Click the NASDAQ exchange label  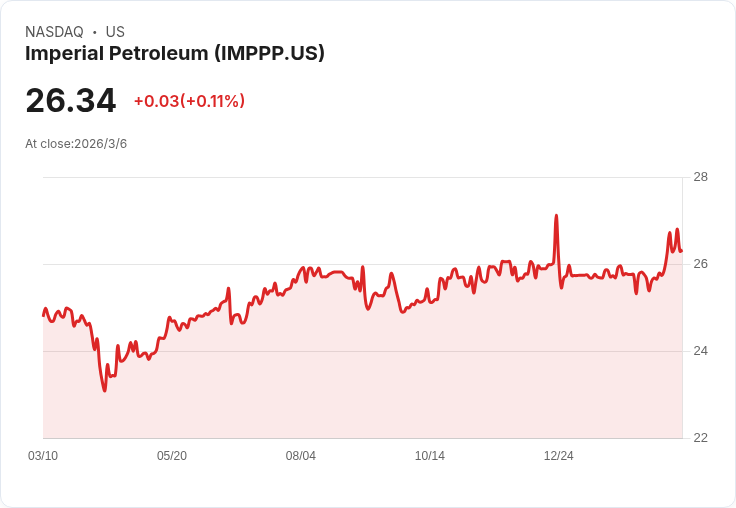pyautogui.click(x=54, y=32)
